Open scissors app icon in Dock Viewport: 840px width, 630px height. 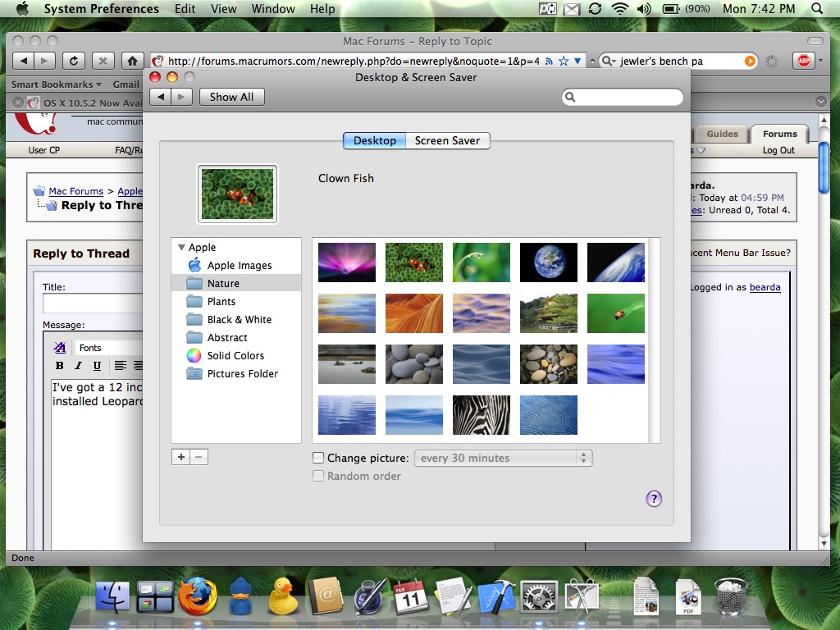tap(582, 597)
